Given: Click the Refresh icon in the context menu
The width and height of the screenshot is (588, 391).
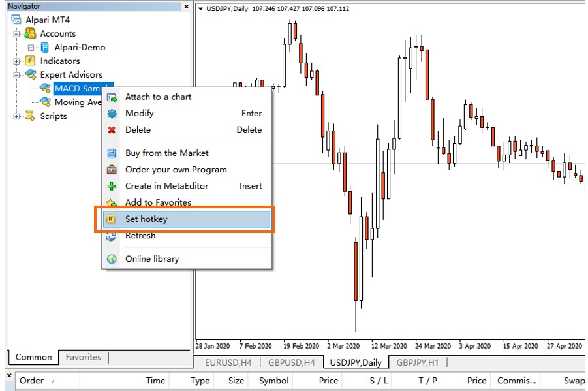Looking at the screenshot, I should [x=111, y=236].
